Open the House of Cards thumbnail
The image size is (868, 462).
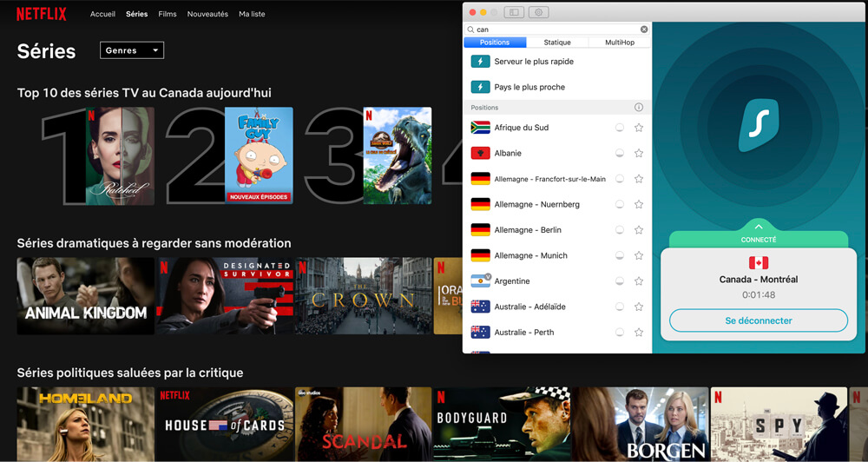(x=225, y=425)
